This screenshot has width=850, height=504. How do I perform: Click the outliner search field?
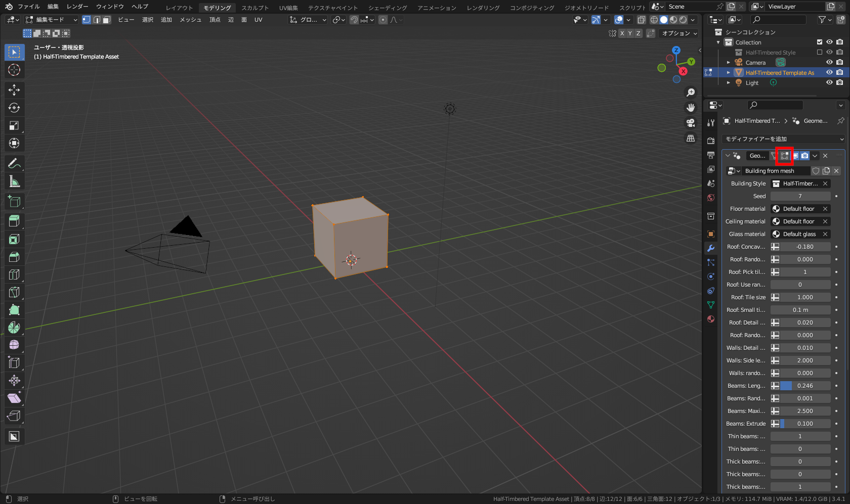[778, 19]
